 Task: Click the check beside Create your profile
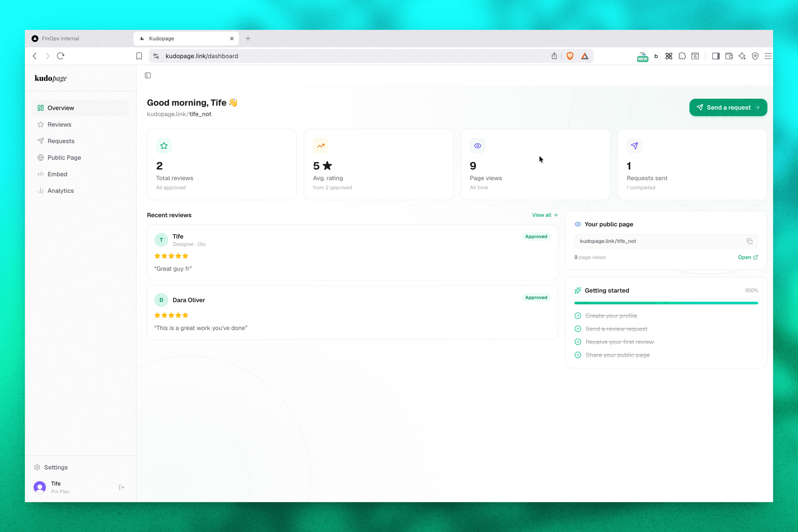578,316
